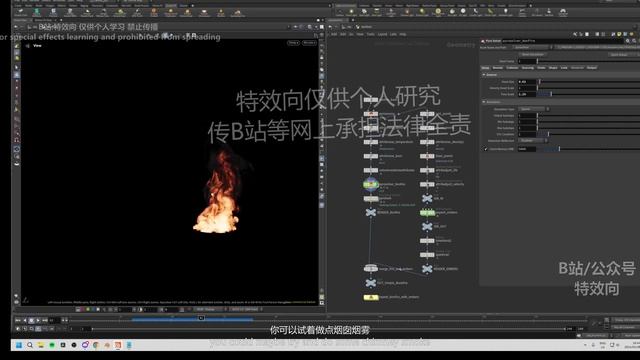Click the current frame marker on timeline
Image resolution: width=640 pixels, height=360 pixels.
tap(201, 318)
